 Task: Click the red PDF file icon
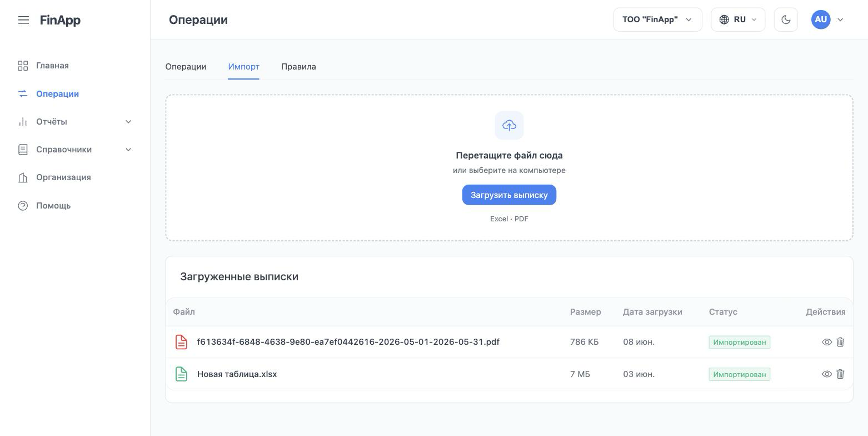tap(181, 342)
